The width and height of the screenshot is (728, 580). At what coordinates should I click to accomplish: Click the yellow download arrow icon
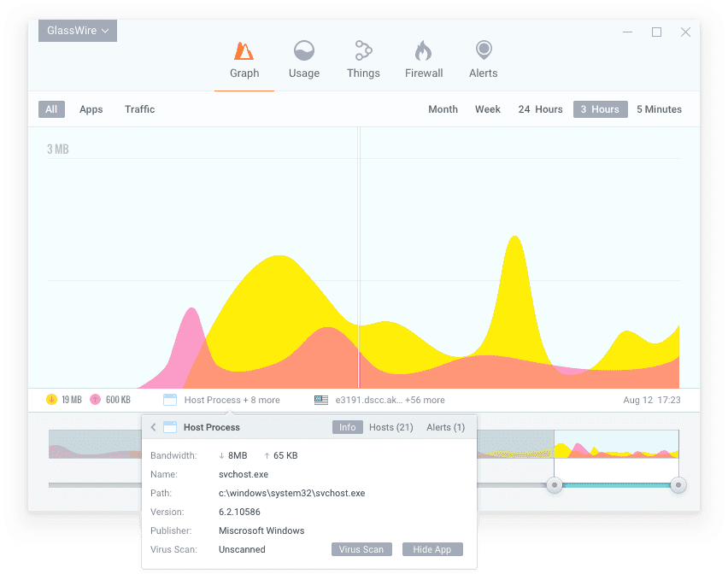click(x=51, y=399)
